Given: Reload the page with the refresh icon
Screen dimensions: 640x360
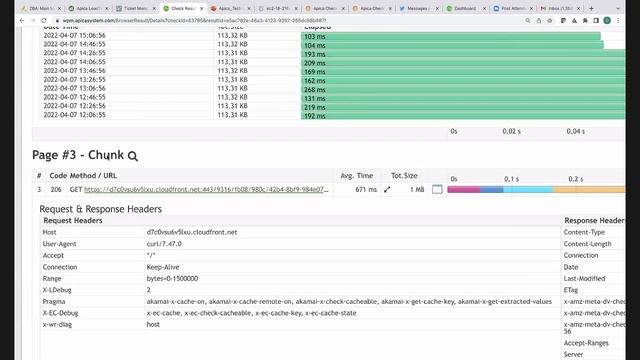Looking at the screenshot, I should (44, 20).
